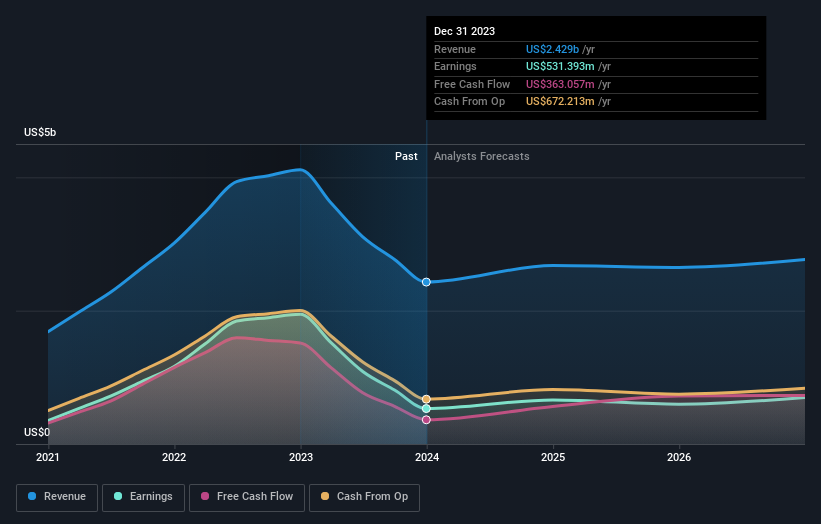
Task: Toggle the Earnings legend series
Action: click(x=143, y=497)
